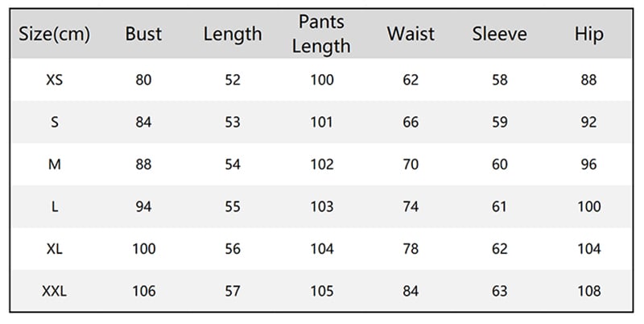
Task: Click the XXL size row label
Action: [54, 291]
